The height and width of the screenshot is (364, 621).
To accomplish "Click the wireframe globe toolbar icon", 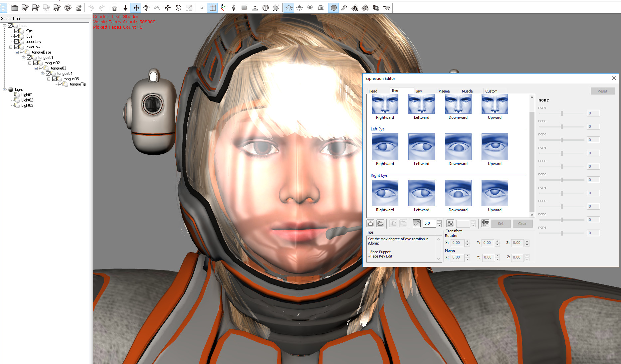I will (x=266, y=8).
